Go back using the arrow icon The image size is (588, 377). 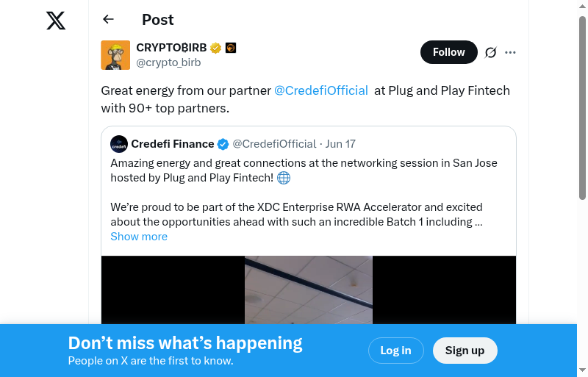pyautogui.click(x=109, y=20)
